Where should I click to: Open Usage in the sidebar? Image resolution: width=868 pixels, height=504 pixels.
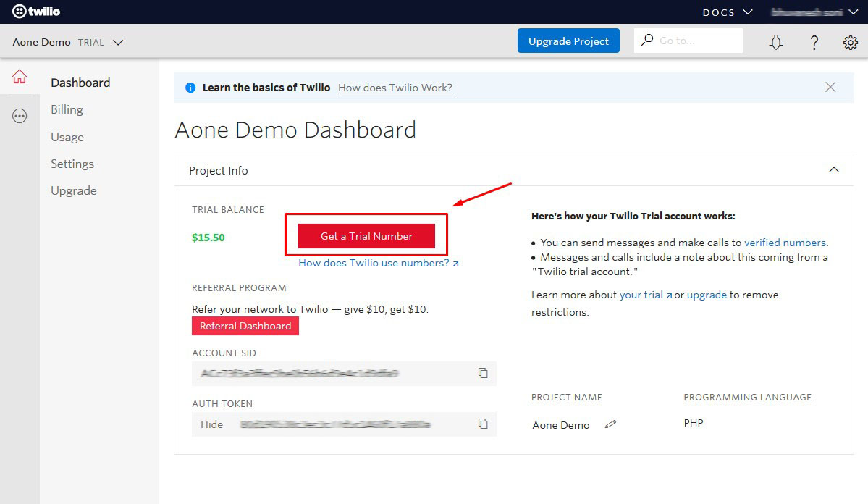pos(67,137)
